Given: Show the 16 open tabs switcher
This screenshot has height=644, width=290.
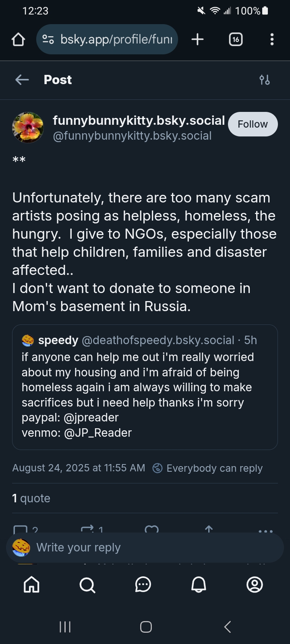Looking at the screenshot, I should [x=236, y=39].
